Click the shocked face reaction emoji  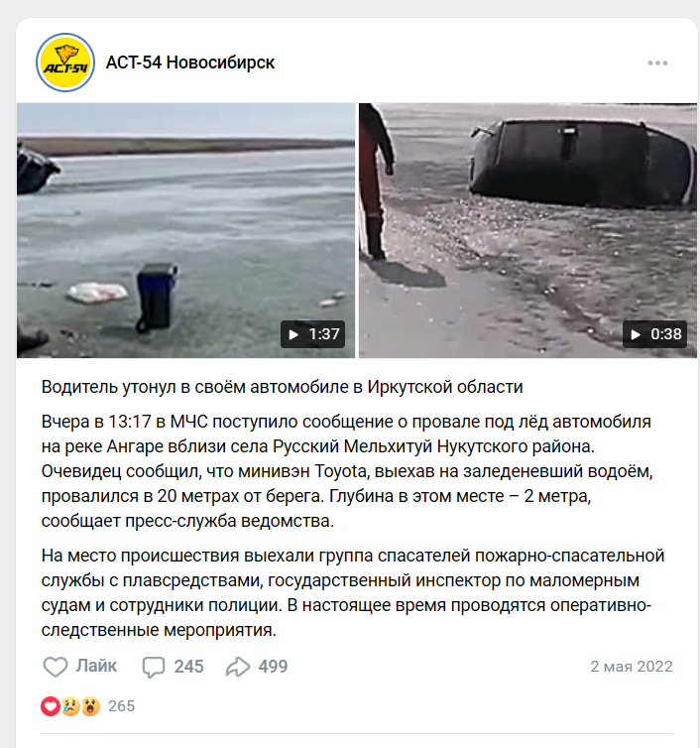point(90,706)
